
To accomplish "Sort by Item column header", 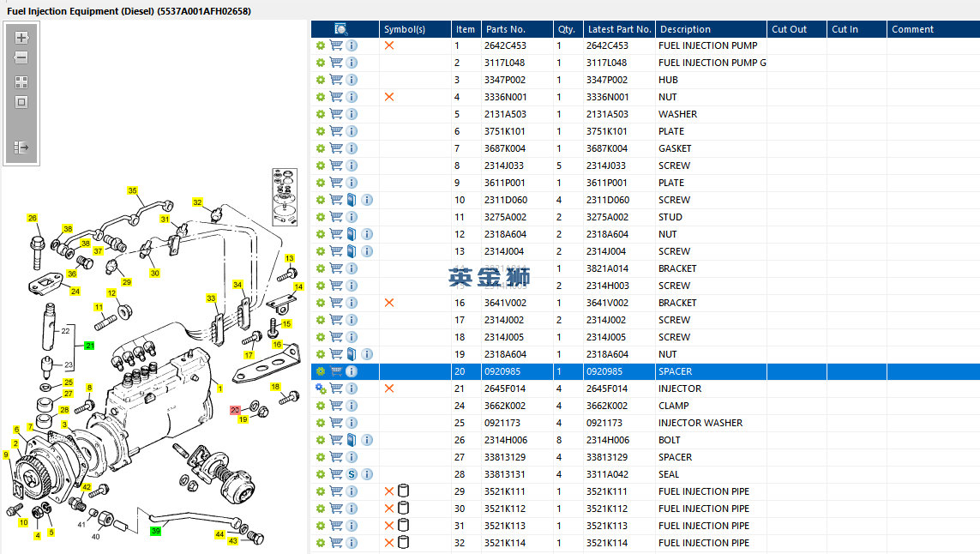I will tap(466, 29).
